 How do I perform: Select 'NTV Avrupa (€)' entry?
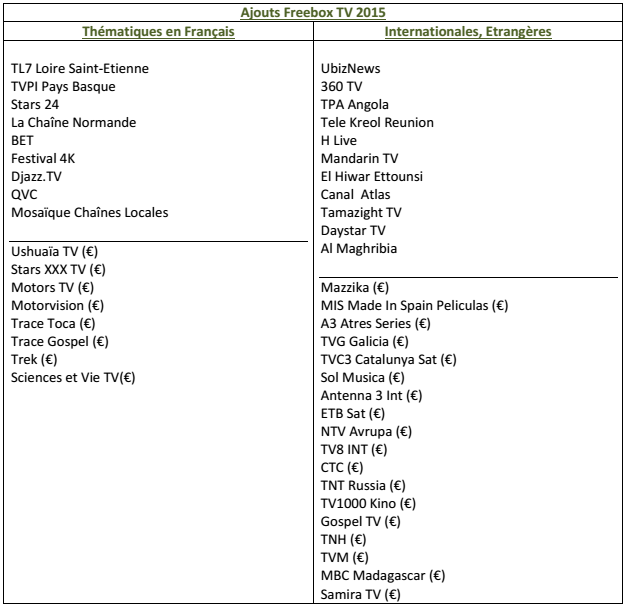click(x=366, y=432)
